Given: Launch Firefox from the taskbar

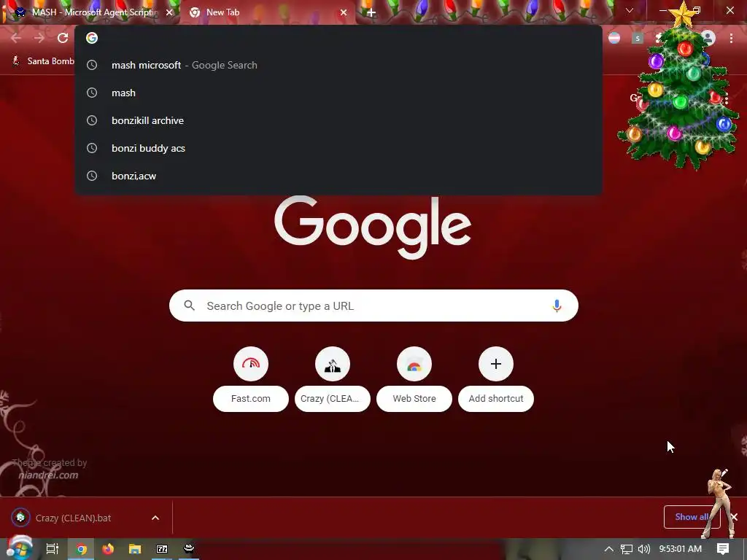Looking at the screenshot, I should [x=108, y=549].
